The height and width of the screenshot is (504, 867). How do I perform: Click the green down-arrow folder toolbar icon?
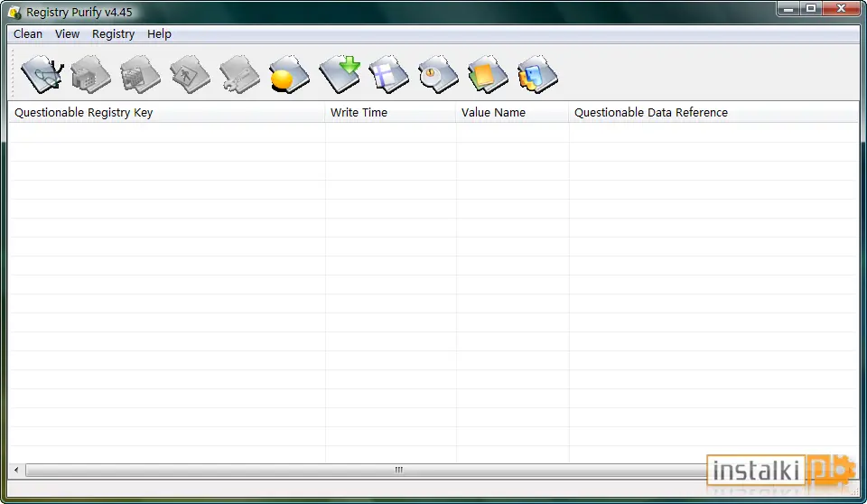(340, 74)
